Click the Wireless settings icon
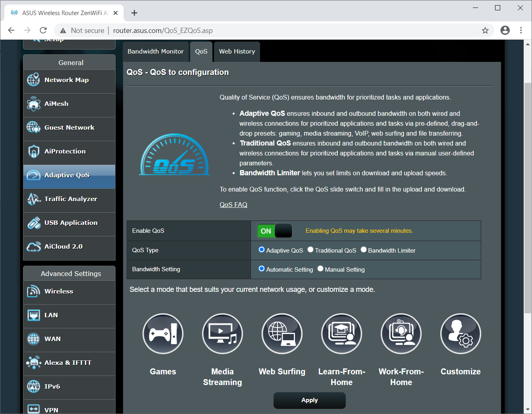The width and height of the screenshot is (532, 414). coord(33,291)
